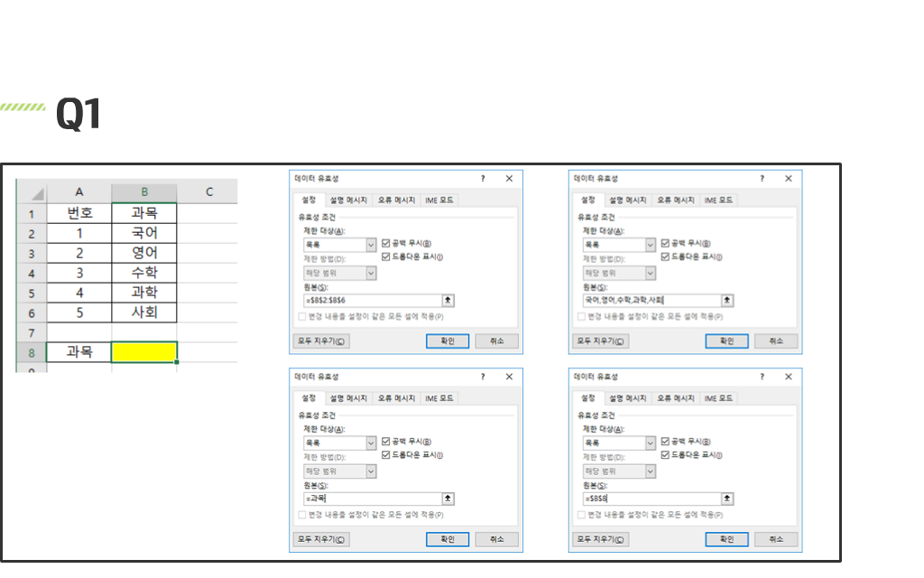Image resolution: width=924 pixels, height=578 pixels.
Task: Click range selector icon beside 국어,영어,수학,과학,사회 source
Action: 727,300
